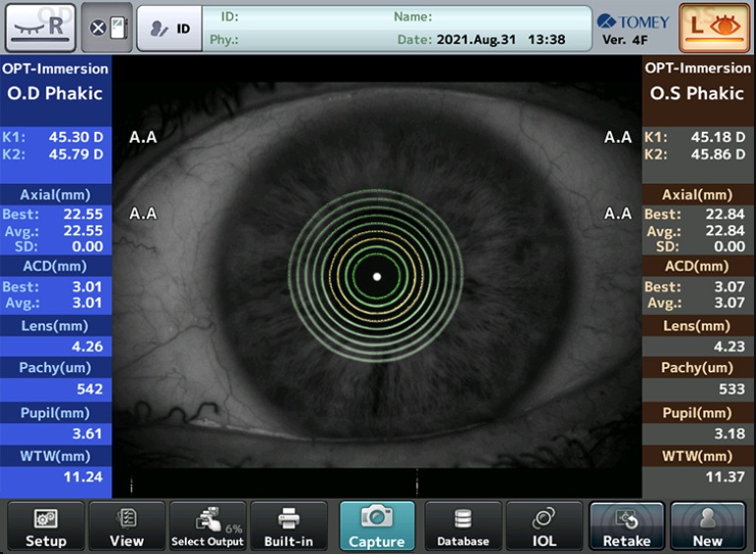Select the O.S Pachy(um) section header

698,367
